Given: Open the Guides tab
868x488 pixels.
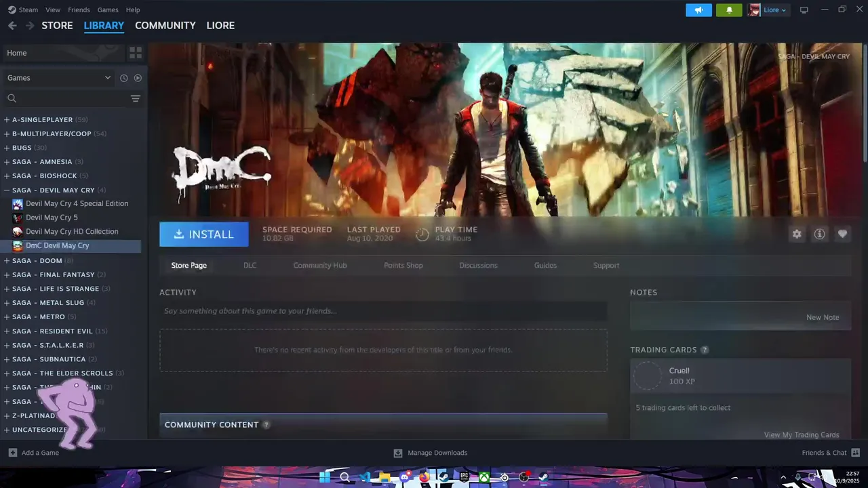Looking at the screenshot, I should pyautogui.click(x=545, y=266).
